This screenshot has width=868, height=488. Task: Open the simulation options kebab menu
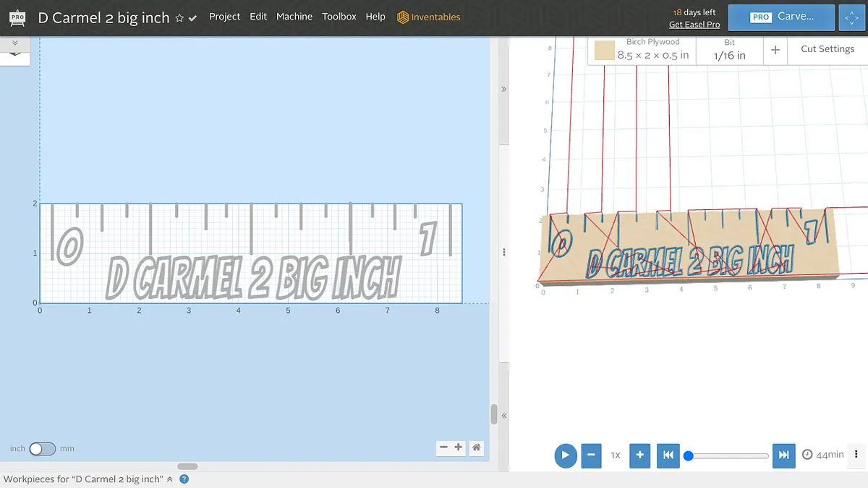(x=856, y=455)
